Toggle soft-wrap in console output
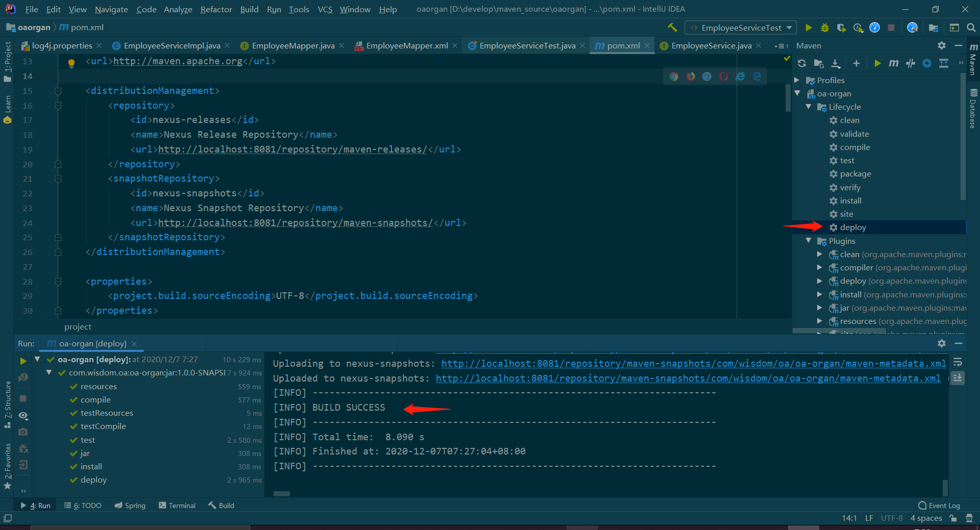Screen dimensions: 980x530 (x=958, y=362)
